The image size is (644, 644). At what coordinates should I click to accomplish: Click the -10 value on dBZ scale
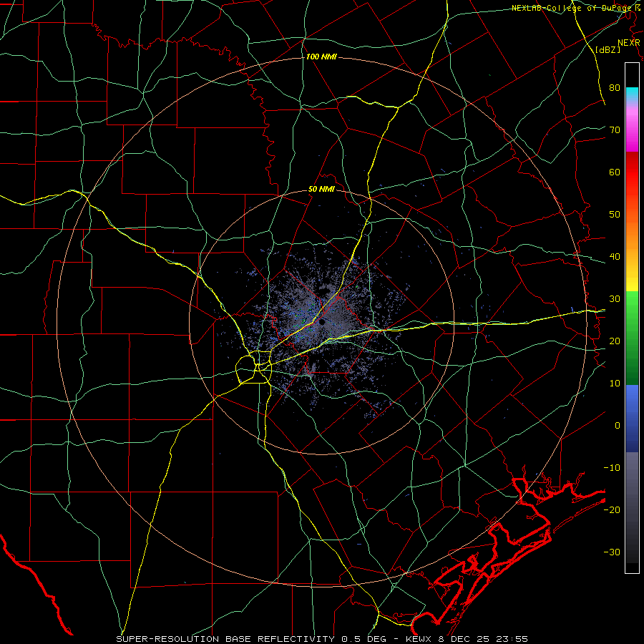[x=612, y=468]
